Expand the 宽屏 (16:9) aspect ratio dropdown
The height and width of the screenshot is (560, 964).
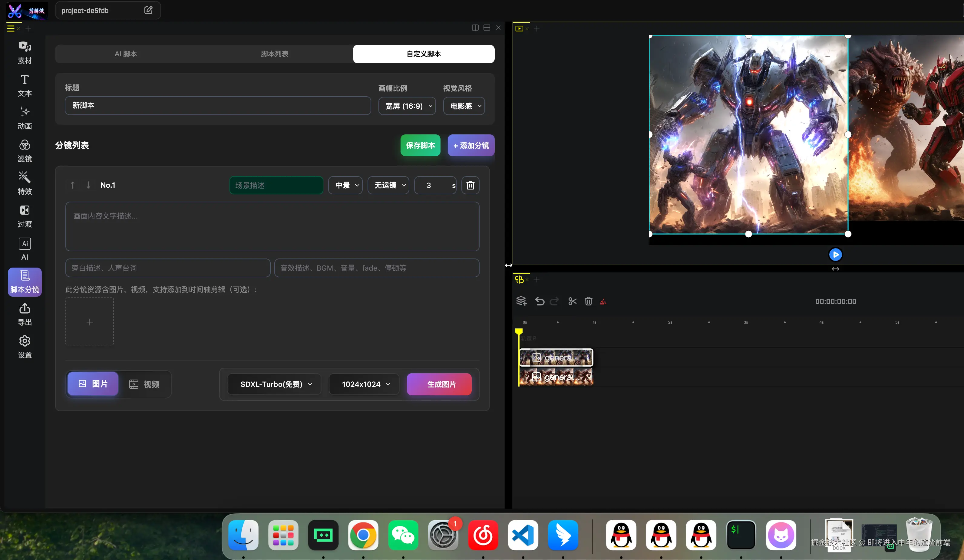[x=407, y=106]
